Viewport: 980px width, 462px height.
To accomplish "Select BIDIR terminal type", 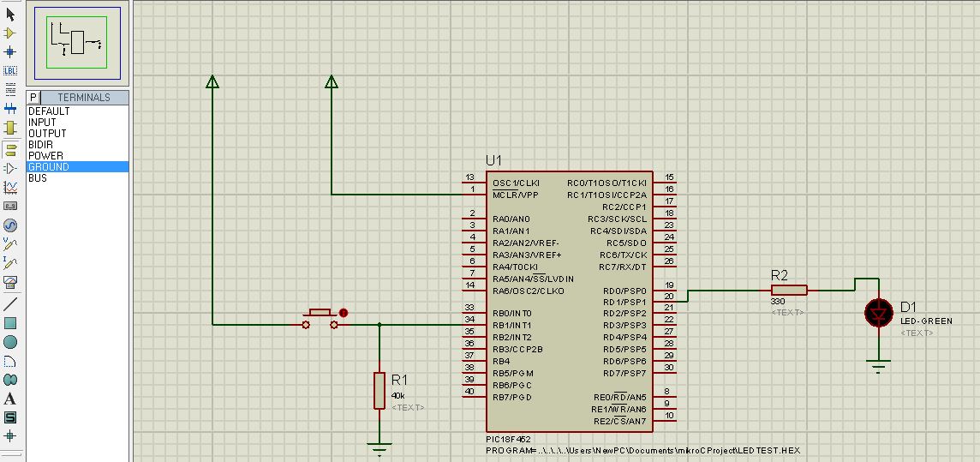I will tap(77, 145).
